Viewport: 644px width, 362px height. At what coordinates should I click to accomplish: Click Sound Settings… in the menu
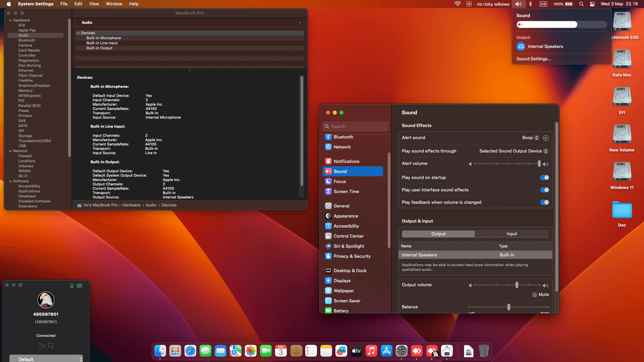(x=533, y=59)
